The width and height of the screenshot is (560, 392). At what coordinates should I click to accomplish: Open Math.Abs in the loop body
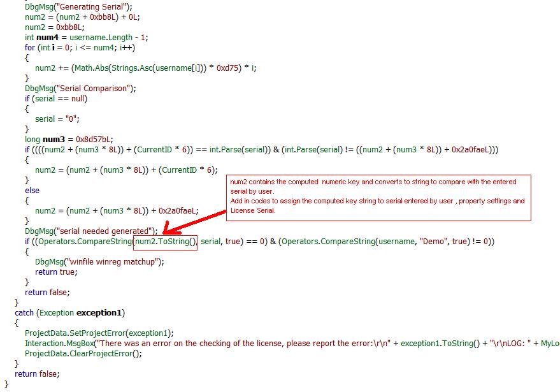(92, 68)
